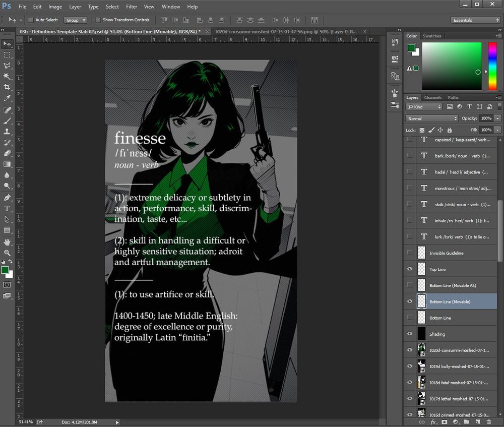Select the Shading layer
This screenshot has width=504, height=427.
click(437, 334)
